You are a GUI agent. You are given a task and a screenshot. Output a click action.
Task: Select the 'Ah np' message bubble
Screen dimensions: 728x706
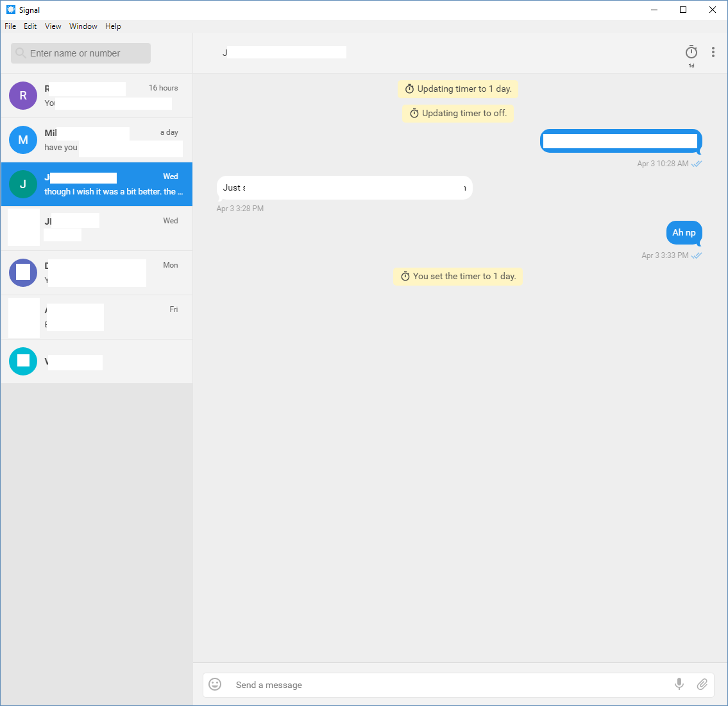click(684, 232)
